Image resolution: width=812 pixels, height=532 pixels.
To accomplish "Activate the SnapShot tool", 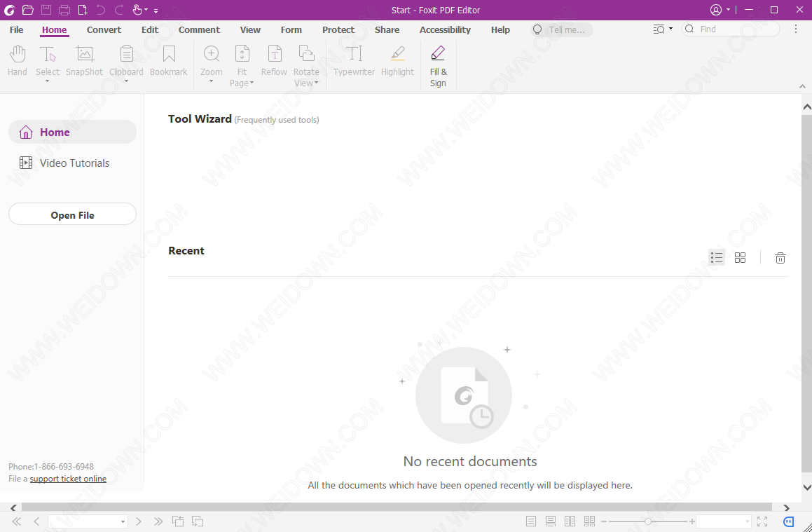I will [x=84, y=60].
